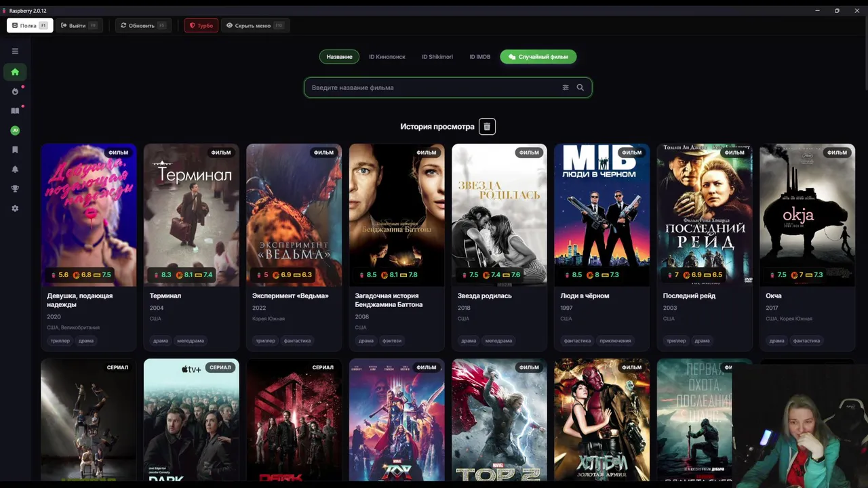Open the Хеллбой Золотая армия poster

tap(602, 420)
